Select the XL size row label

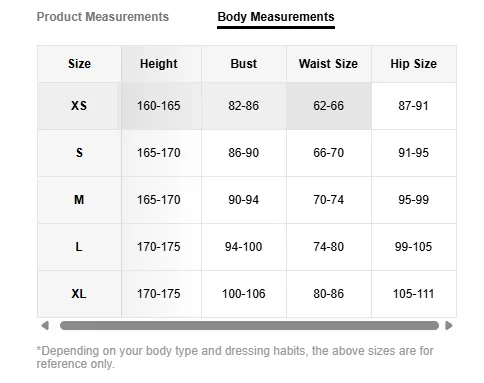[79, 294]
